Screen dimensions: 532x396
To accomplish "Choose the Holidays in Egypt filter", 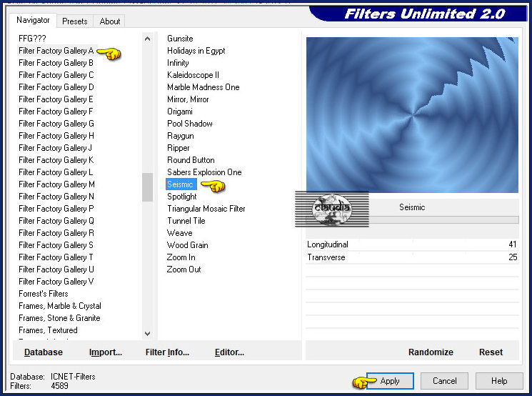I will coord(196,51).
